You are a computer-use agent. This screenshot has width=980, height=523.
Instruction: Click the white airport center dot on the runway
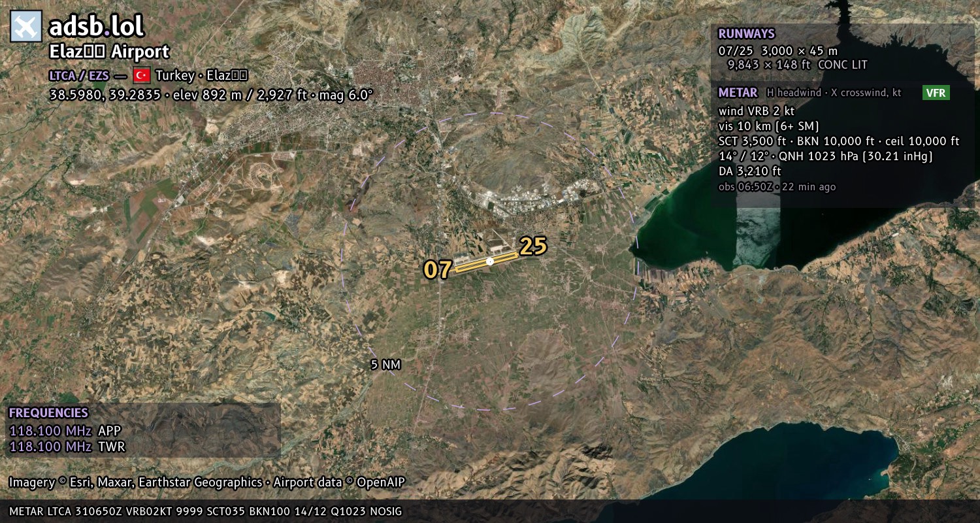[x=490, y=261]
